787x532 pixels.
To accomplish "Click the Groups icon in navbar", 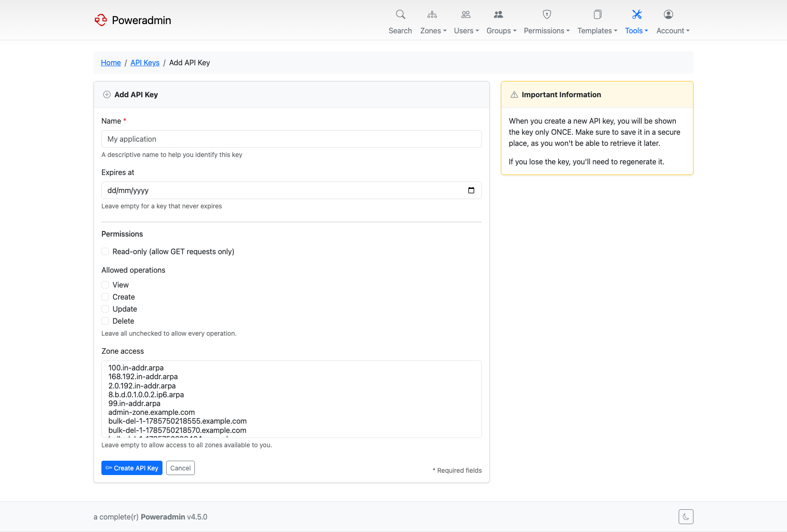I will (x=498, y=14).
